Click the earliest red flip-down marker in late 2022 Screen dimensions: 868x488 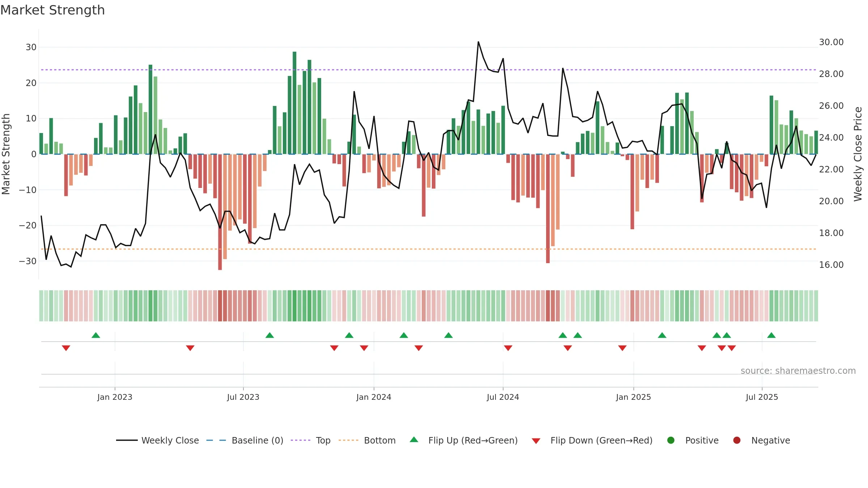tap(66, 348)
